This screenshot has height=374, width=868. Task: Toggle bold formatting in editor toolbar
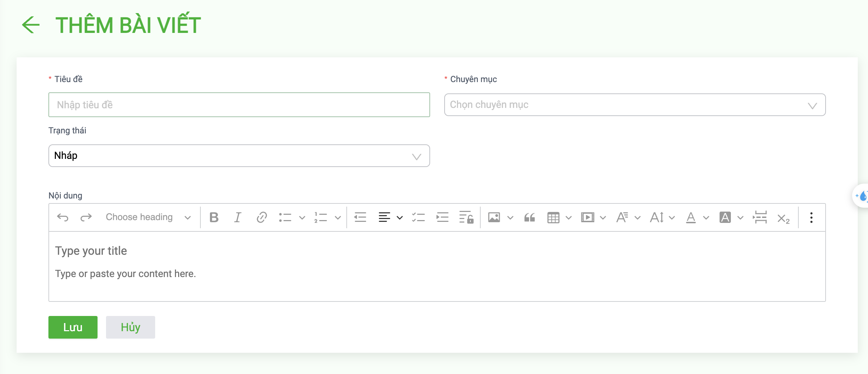click(x=214, y=217)
